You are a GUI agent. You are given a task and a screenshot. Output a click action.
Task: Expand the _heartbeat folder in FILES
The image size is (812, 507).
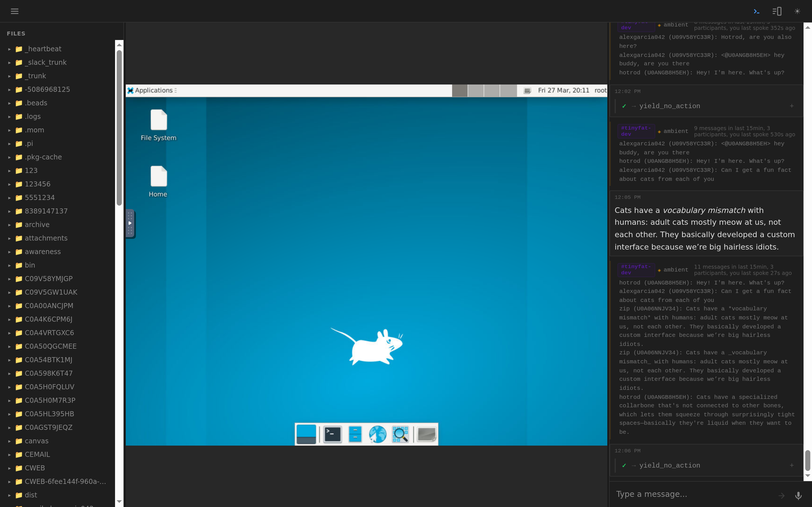10,49
